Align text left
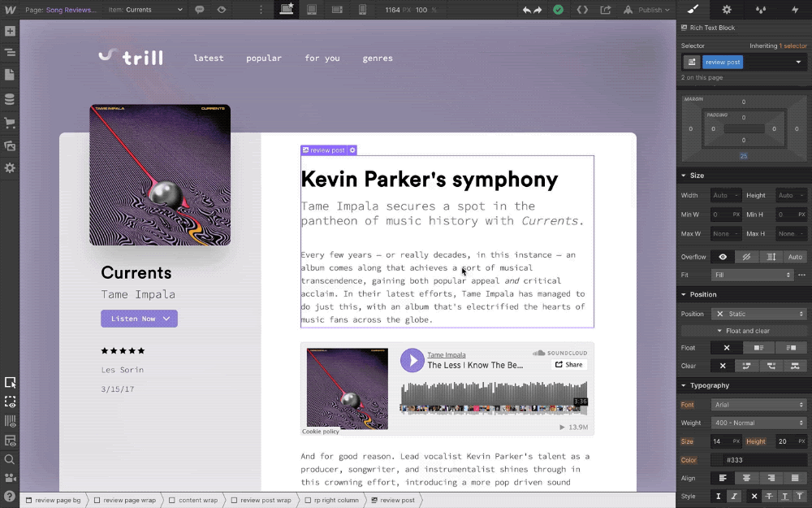The width and height of the screenshot is (812, 508). (723, 478)
